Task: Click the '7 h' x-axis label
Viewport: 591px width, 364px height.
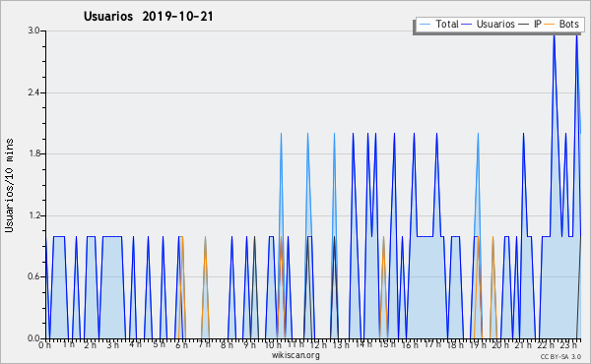Action: (204, 344)
